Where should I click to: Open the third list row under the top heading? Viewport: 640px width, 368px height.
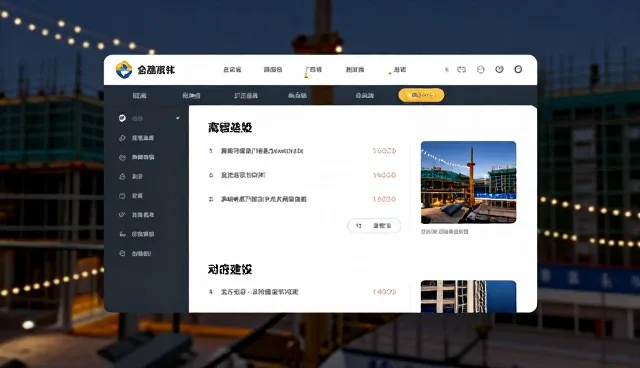click(302, 199)
